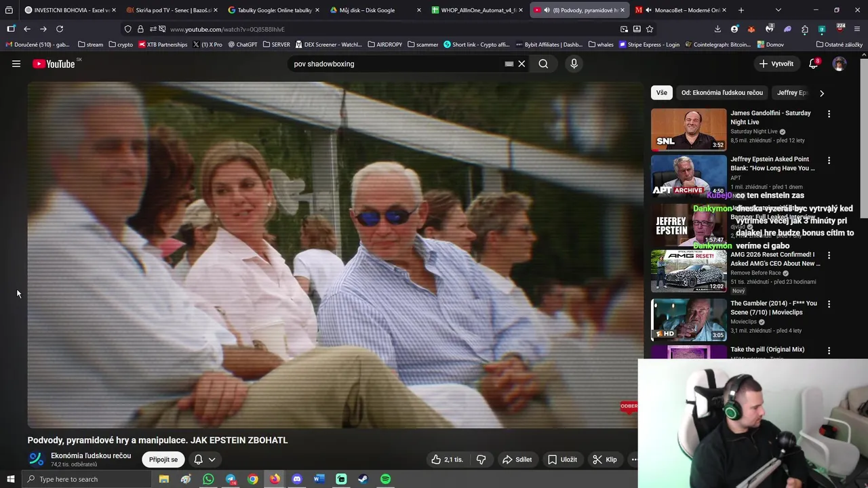Open the stream bookmarks folder
Image resolution: width=868 pixels, height=488 pixels.
pyautogui.click(x=90, y=44)
